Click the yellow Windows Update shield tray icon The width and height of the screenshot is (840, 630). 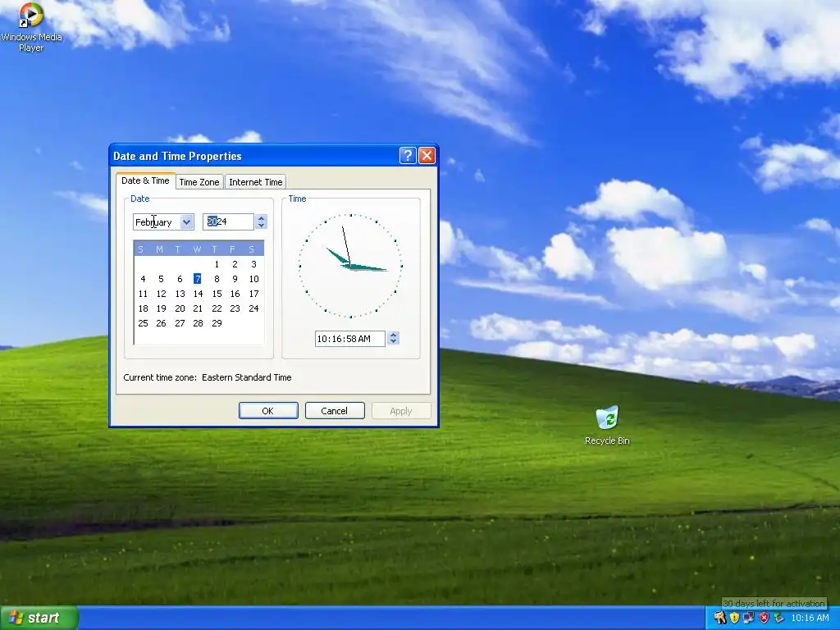coord(734,618)
